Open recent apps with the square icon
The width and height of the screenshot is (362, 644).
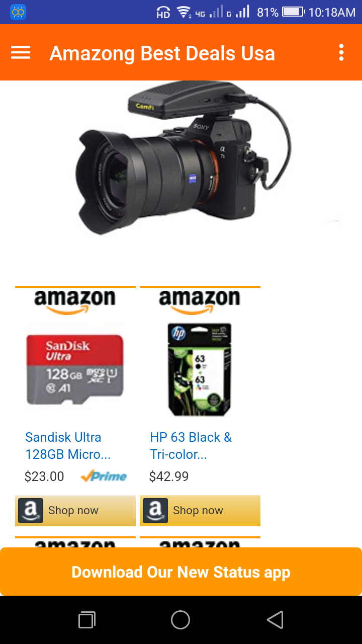(87, 620)
